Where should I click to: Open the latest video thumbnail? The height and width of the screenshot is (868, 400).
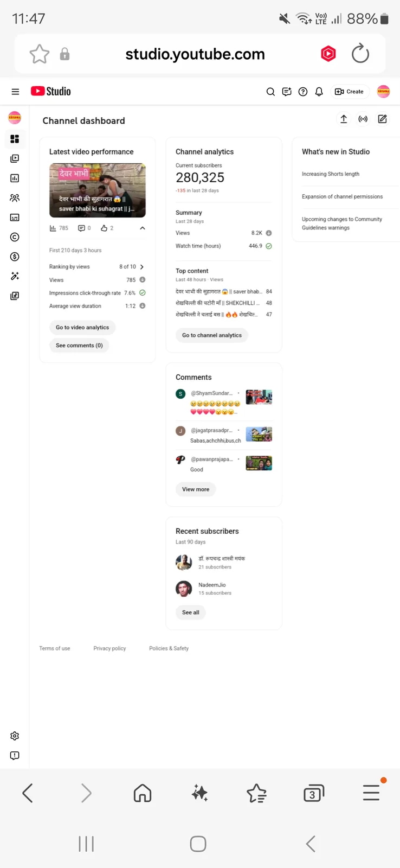[98, 190]
